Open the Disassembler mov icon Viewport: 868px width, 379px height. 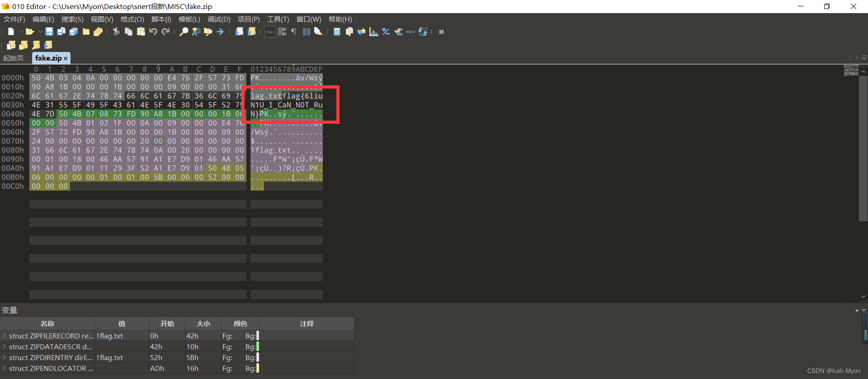pyautogui.click(x=410, y=32)
